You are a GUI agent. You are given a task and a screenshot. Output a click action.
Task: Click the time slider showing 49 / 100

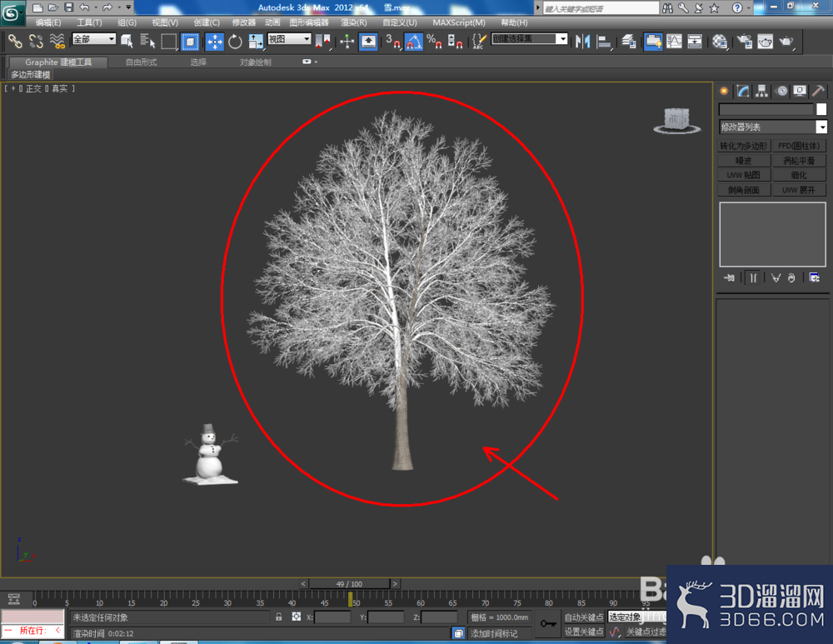[349, 584]
